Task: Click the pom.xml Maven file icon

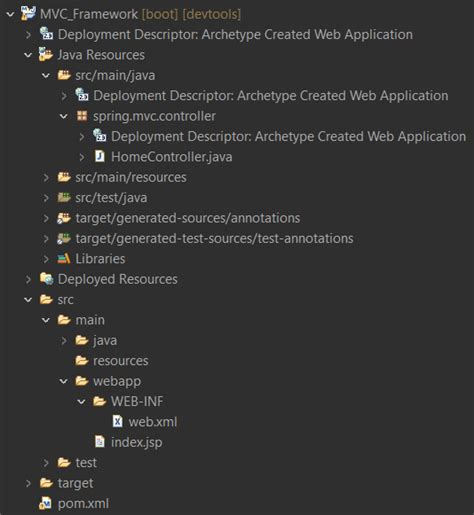Action: click(45, 503)
